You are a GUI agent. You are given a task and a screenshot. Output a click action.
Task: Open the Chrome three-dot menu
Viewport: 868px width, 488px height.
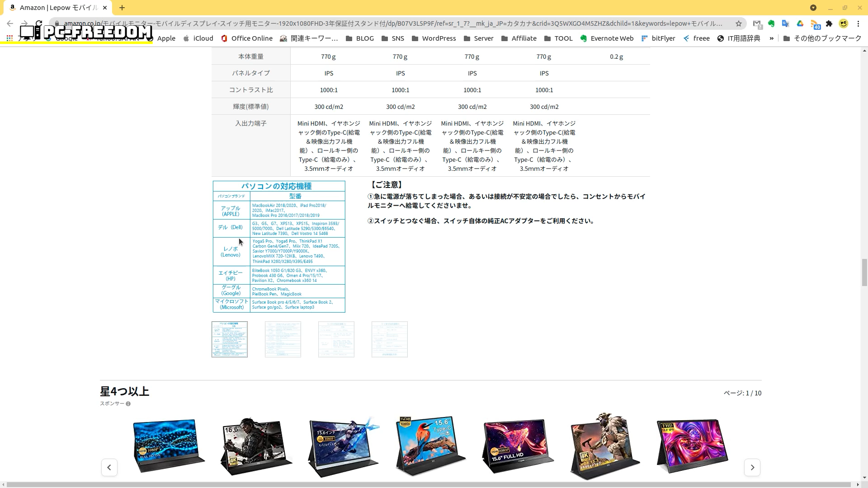point(859,23)
